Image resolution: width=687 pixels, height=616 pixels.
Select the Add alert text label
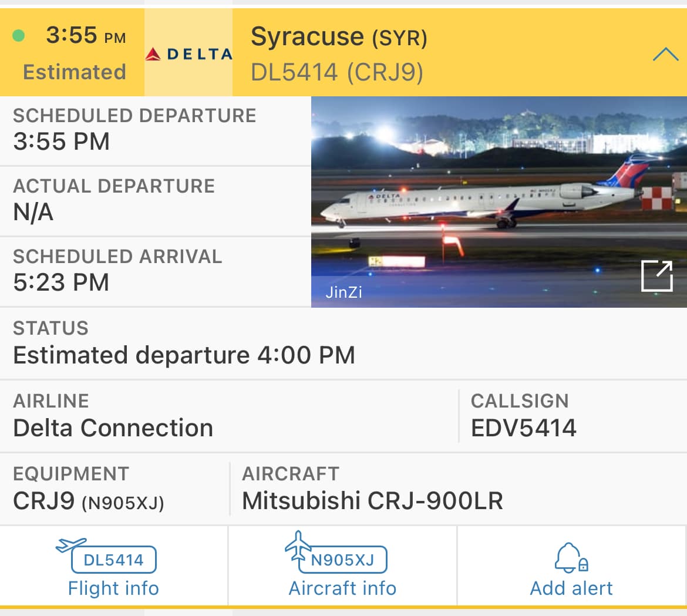[571, 588]
